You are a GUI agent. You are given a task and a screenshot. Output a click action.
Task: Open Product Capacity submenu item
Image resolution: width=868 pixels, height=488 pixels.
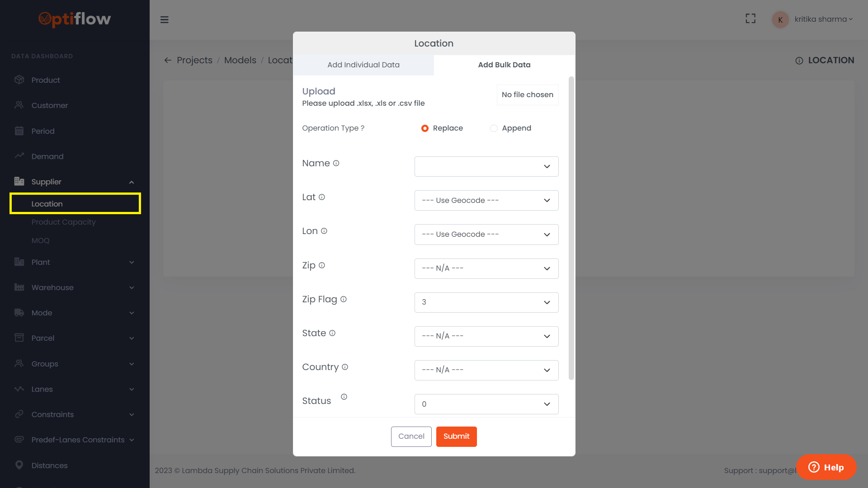point(64,222)
